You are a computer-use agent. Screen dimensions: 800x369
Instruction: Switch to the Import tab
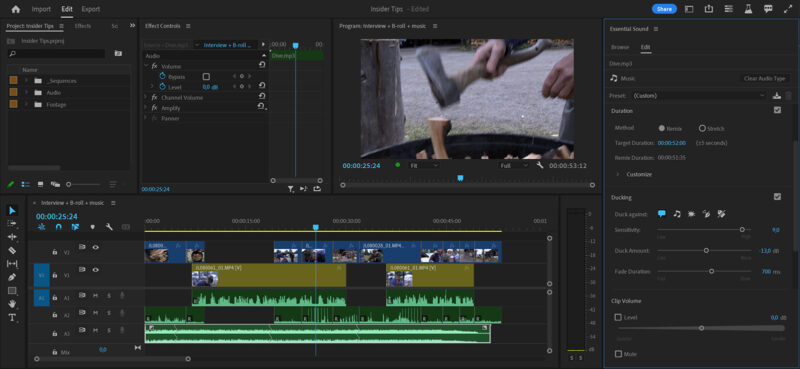coord(41,9)
